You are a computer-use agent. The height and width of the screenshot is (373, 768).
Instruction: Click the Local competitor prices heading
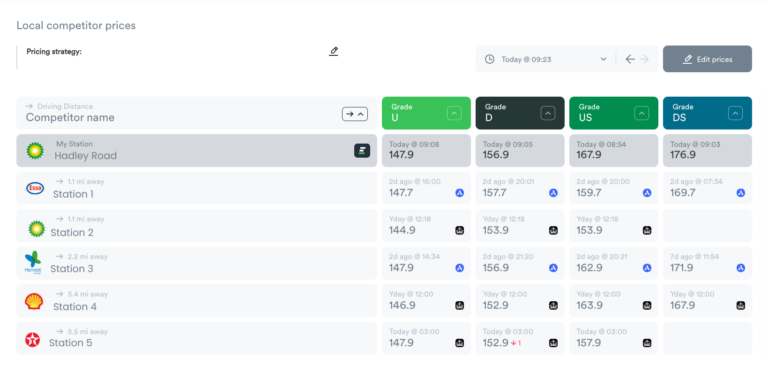click(76, 25)
